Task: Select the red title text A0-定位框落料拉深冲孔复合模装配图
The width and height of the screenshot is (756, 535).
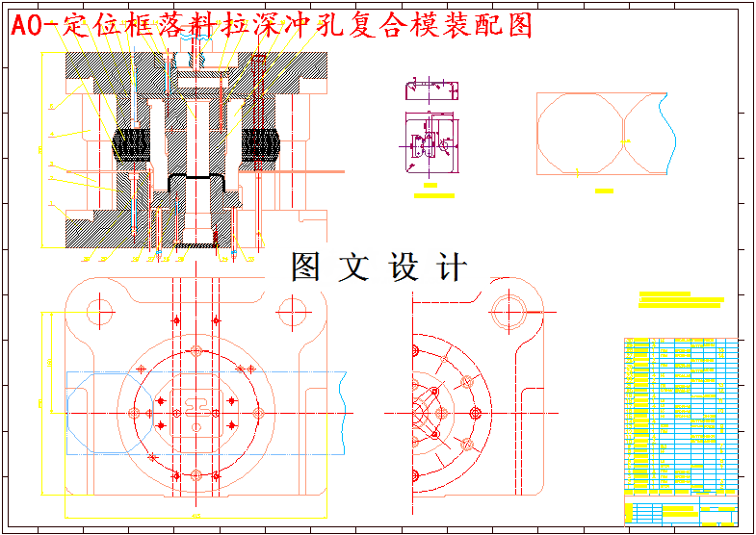Action: 271,27
